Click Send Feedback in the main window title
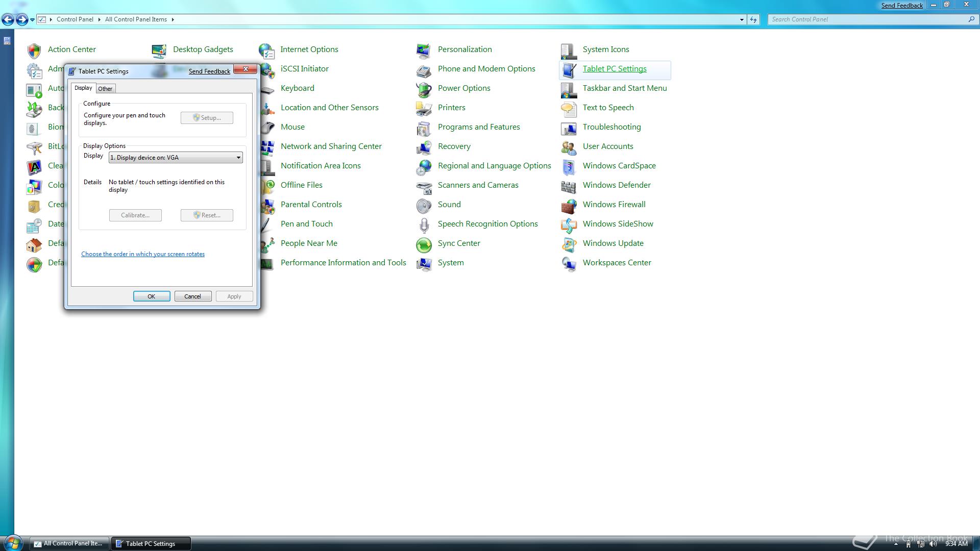980x551 pixels. [902, 6]
